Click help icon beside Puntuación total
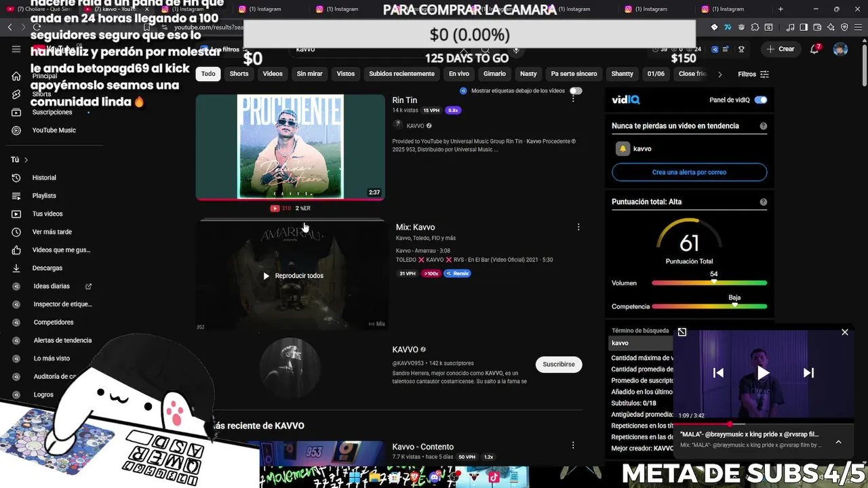 pos(764,202)
